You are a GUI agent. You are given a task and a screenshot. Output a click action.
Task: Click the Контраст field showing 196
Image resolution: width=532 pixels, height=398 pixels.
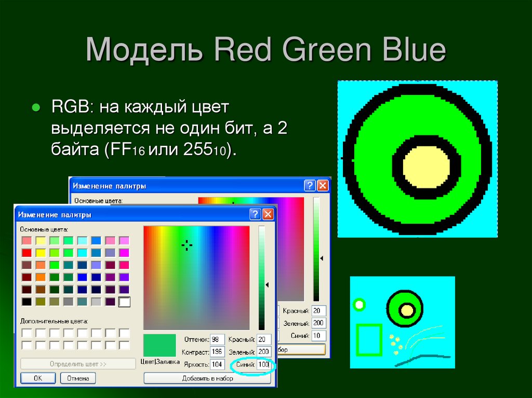[x=218, y=351]
